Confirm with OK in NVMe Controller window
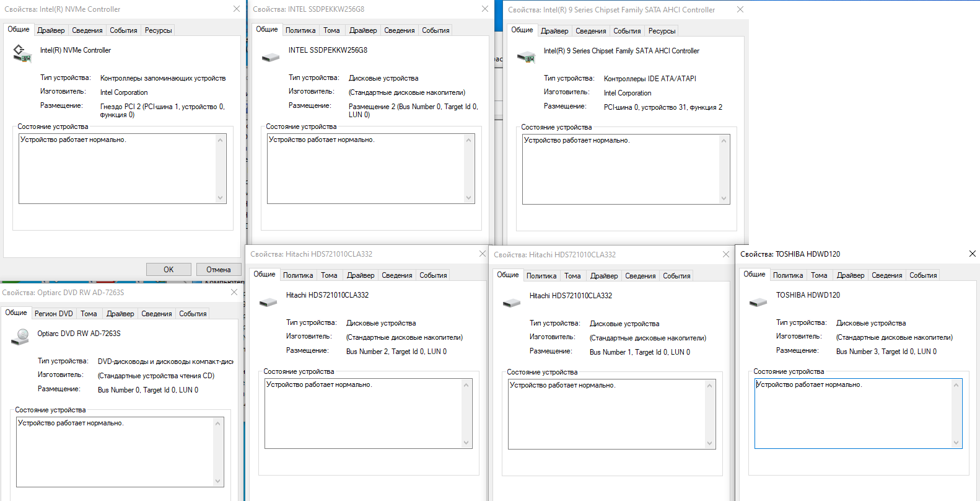This screenshot has width=980, height=501. [x=168, y=270]
